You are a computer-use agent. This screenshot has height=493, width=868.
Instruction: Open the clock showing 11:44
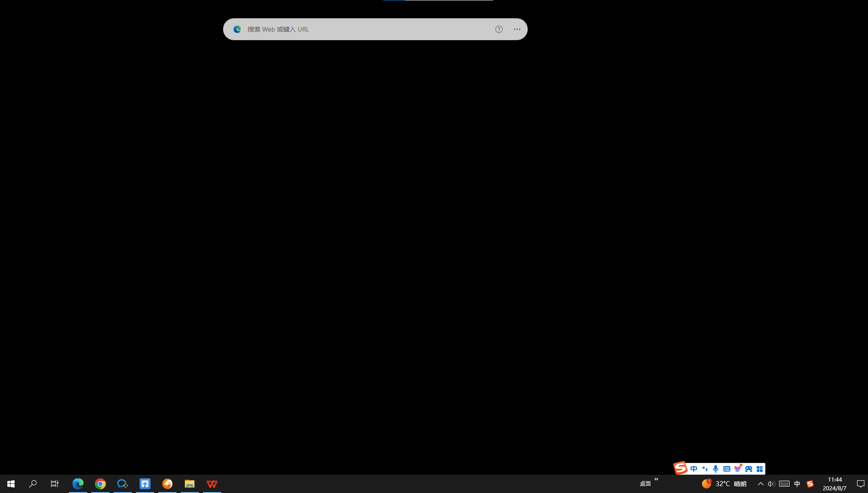[834, 484]
